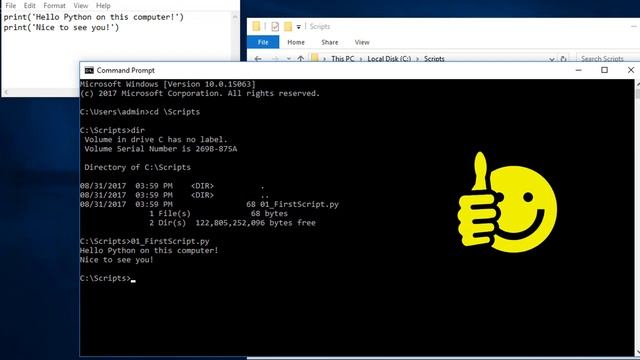Click the 'C:\Scripts>dir' command line
640x360 pixels.
[112, 130]
